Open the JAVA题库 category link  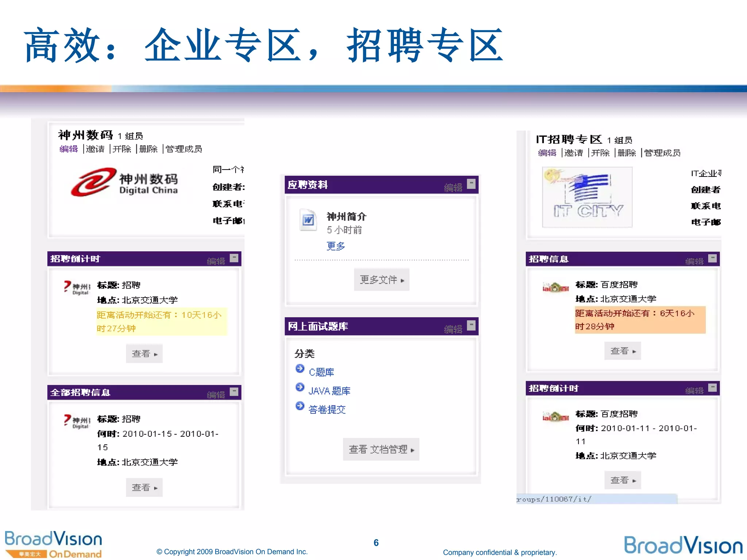(329, 391)
